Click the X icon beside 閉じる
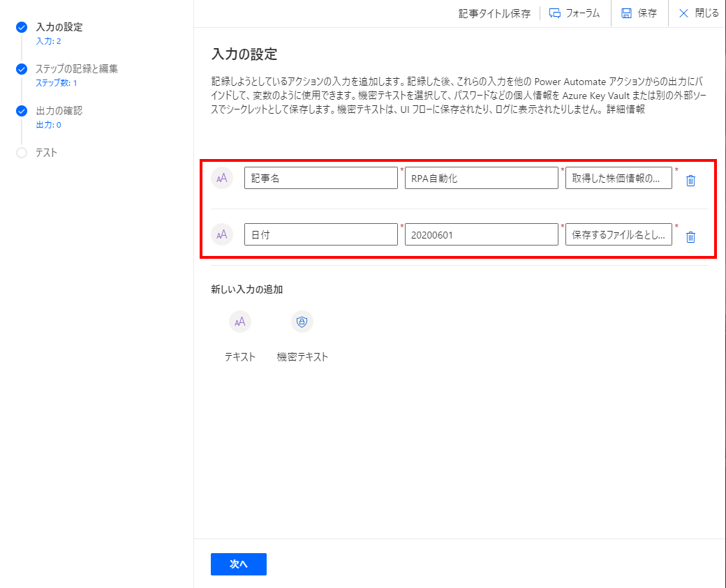Image resolution: width=726 pixels, height=588 pixels. [x=683, y=13]
